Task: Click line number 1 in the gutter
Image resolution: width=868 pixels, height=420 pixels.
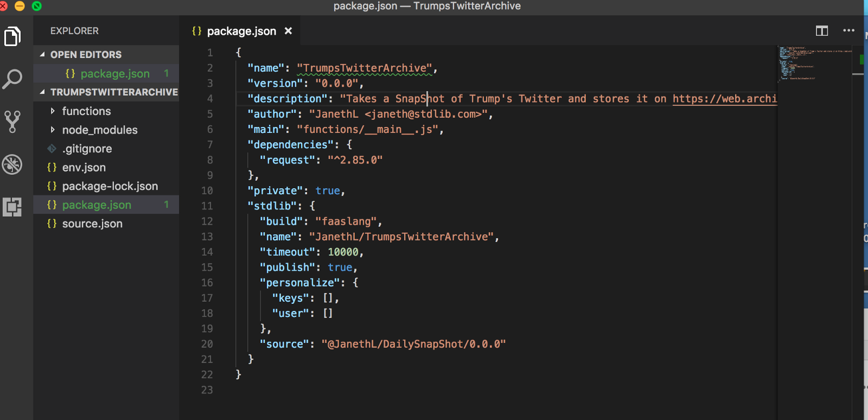Action: click(x=210, y=53)
